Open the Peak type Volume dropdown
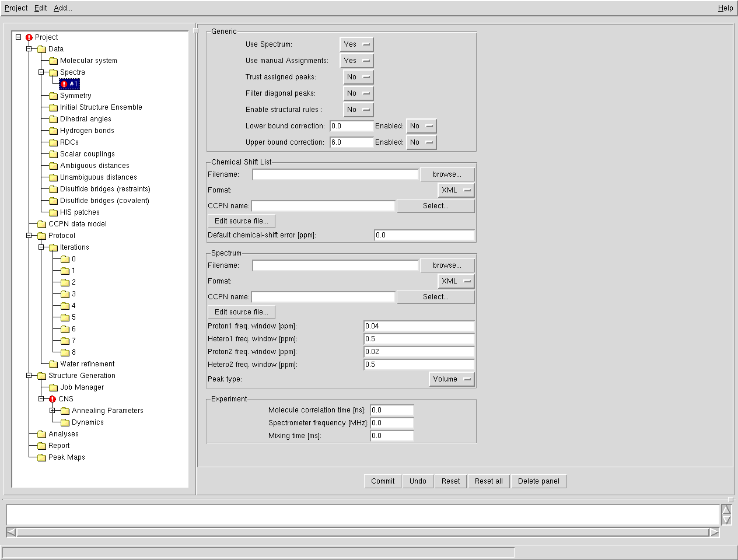This screenshot has height=560, width=738. 452,379
